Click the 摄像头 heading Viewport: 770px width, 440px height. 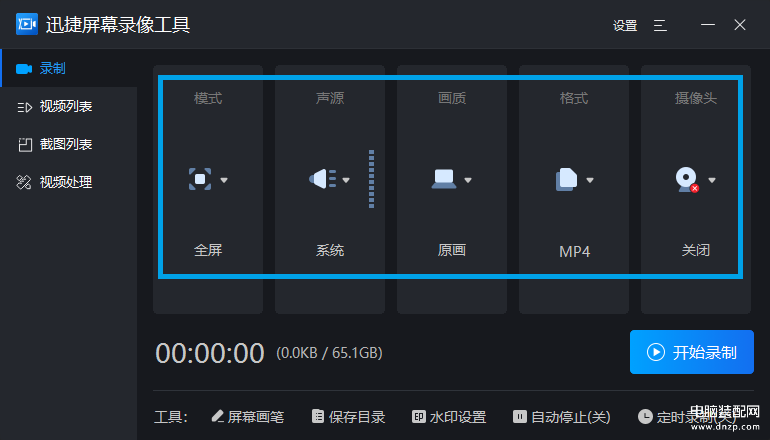click(696, 98)
